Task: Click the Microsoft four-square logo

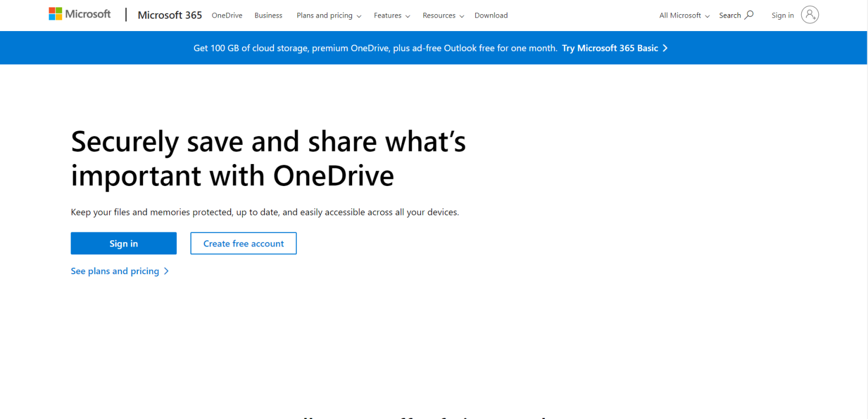Action: tap(56, 12)
